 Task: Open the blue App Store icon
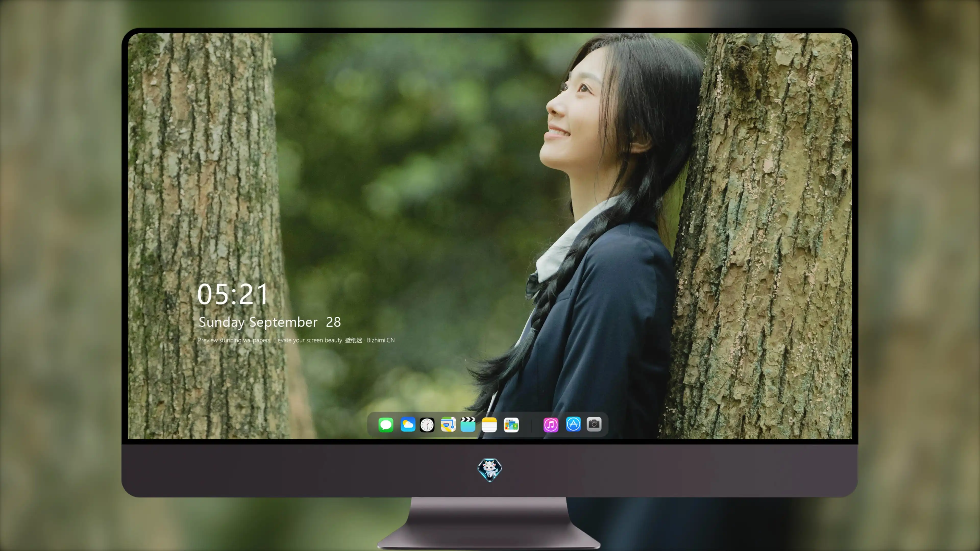(x=573, y=424)
